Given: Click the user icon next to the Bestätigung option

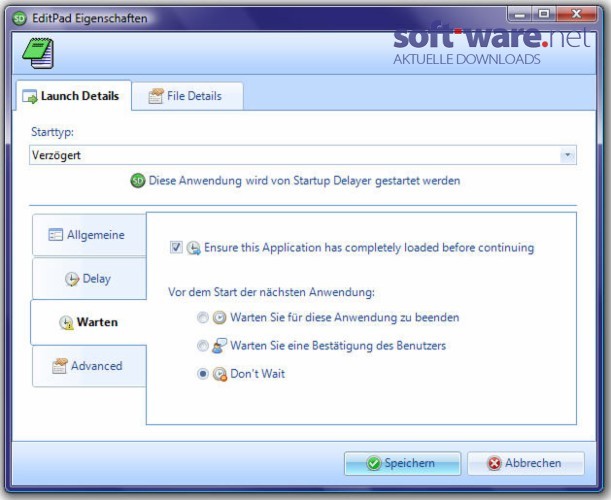Looking at the screenshot, I should coord(219,346).
